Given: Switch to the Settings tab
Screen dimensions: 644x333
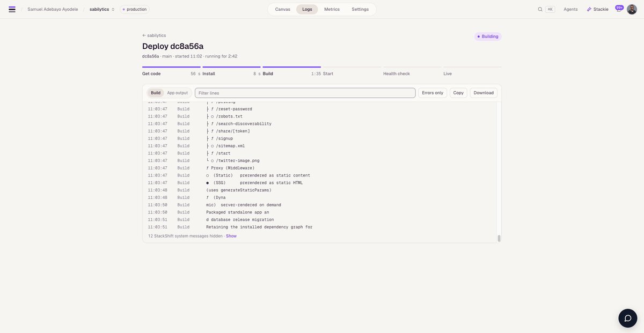Looking at the screenshot, I should (x=360, y=9).
